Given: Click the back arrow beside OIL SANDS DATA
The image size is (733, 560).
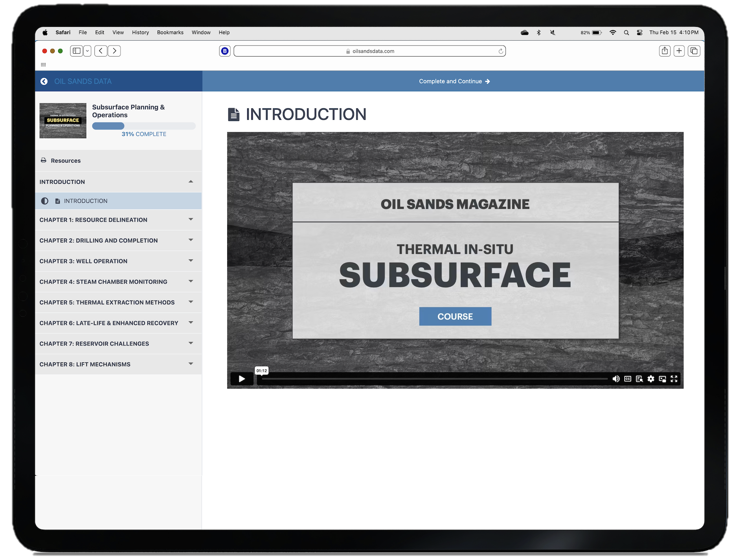Looking at the screenshot, I should 44,81.
